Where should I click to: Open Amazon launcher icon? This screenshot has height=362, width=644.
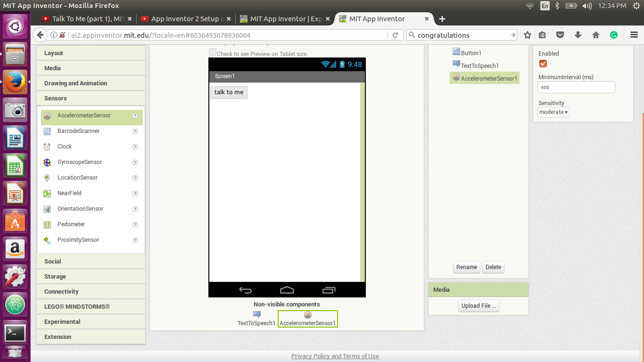(x=16, y=249)
